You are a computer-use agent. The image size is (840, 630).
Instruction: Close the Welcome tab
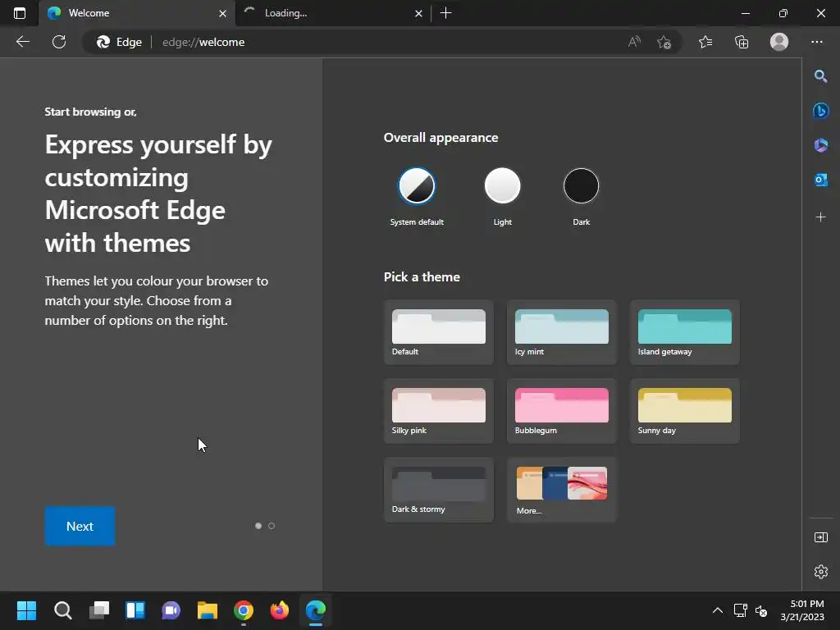pos(223,13)
